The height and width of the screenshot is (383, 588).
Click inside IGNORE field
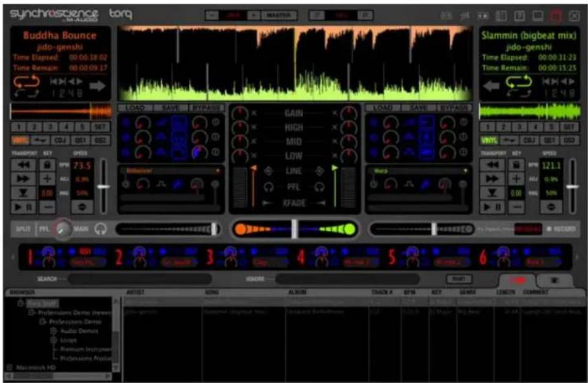tap(348, 279)
